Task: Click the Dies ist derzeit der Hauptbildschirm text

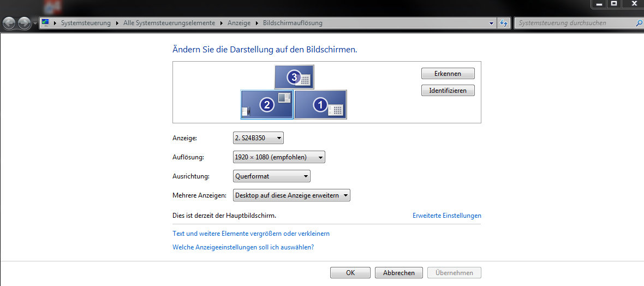Action: (224, 216)
